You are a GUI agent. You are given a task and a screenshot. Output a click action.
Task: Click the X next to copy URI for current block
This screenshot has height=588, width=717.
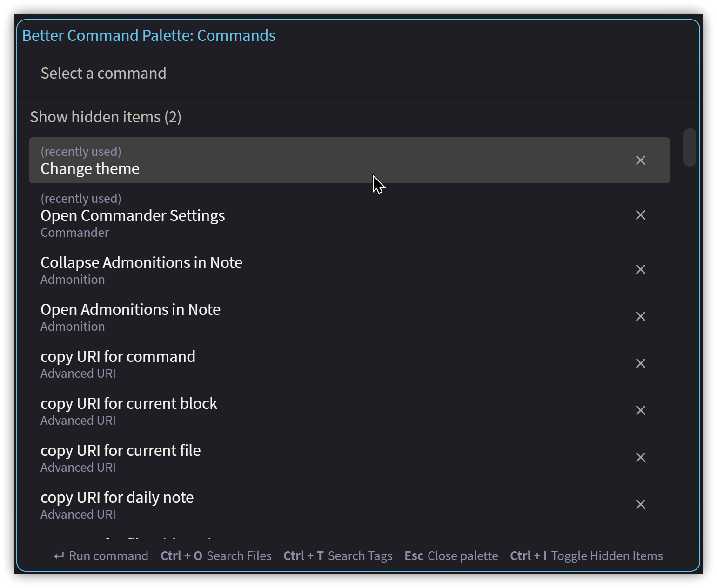[641, 410]
